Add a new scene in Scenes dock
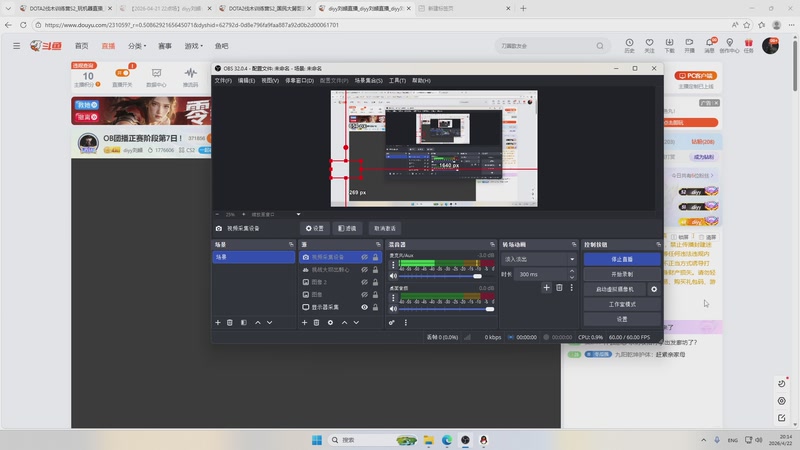800x450 pixels. pos(218,322)
